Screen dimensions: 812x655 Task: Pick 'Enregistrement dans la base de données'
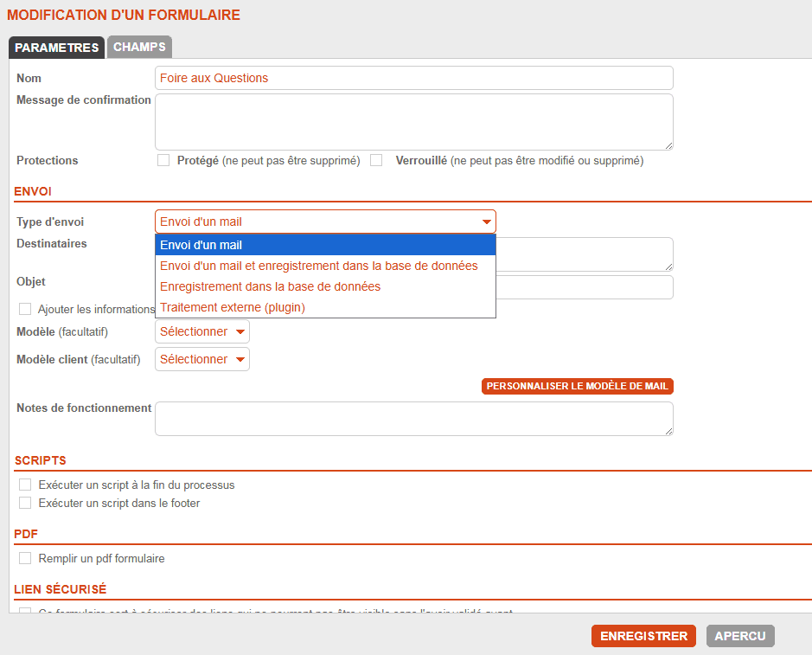pyautogui.click(x=325, y=286)
